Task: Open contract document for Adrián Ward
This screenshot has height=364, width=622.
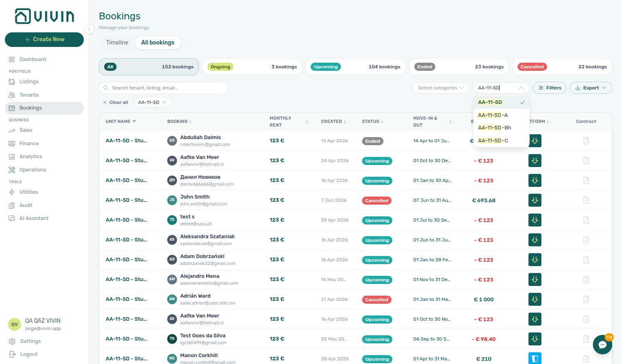Action: [586, 299]
